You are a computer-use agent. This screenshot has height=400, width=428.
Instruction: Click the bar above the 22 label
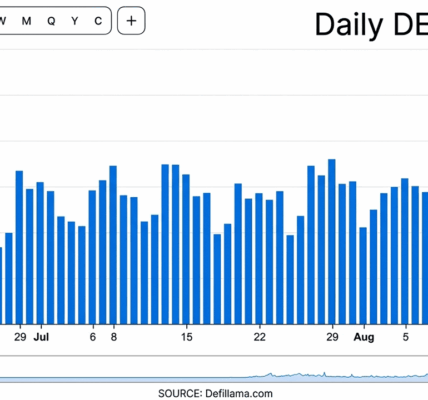pos(259,259)
